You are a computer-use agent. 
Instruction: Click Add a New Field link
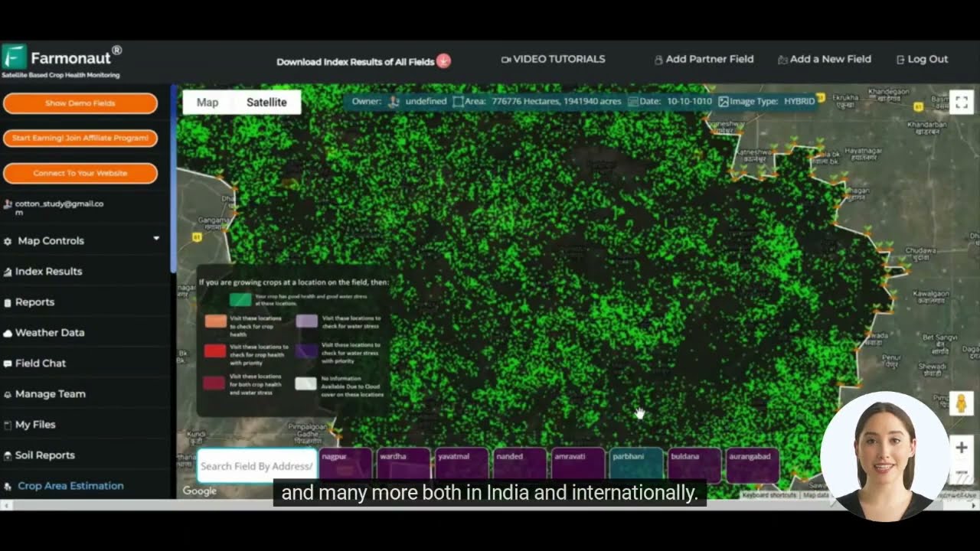[831, 59]
